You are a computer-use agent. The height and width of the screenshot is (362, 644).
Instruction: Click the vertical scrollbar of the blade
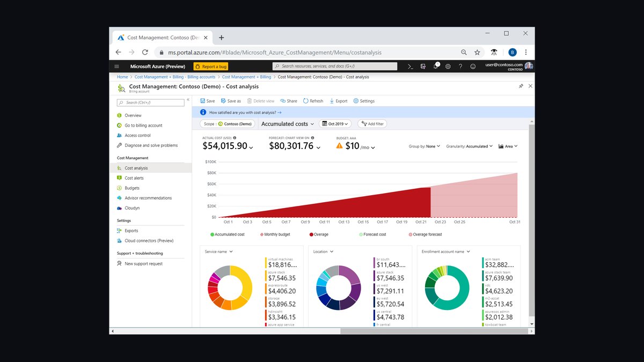[x=532, y=220]
